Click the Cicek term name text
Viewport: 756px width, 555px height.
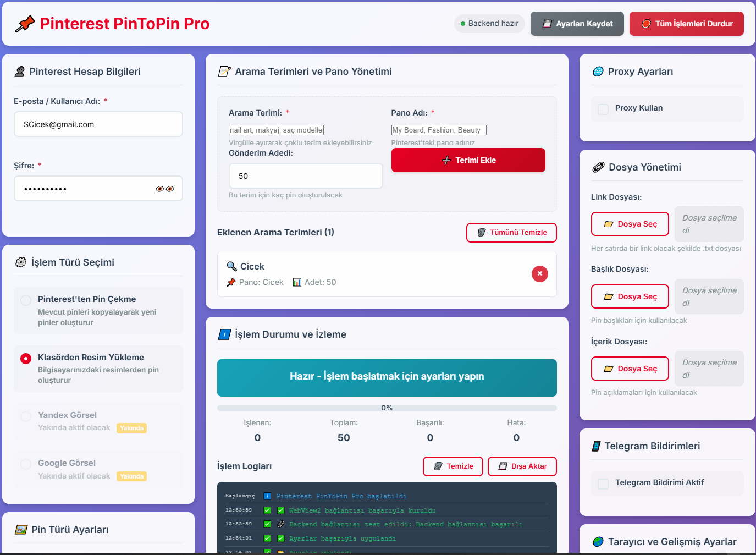252,266
